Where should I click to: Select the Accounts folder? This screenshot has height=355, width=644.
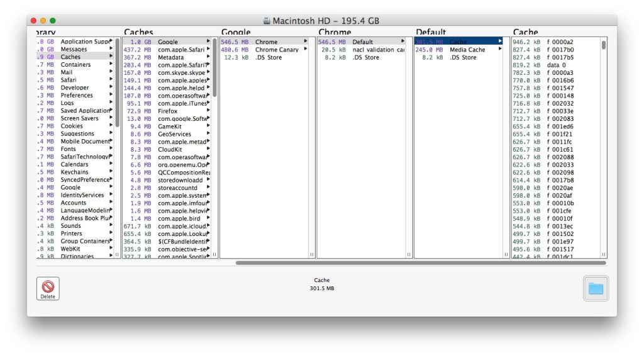click(75, 203)
